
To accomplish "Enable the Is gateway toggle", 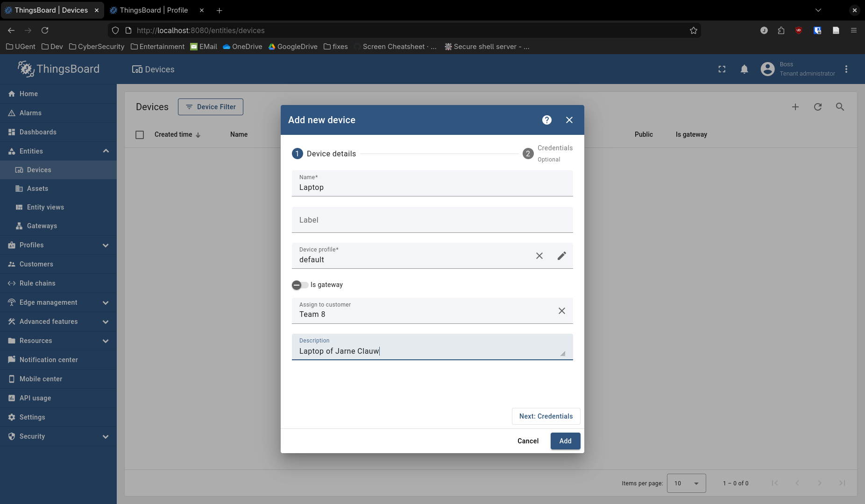I will (300, 285).
